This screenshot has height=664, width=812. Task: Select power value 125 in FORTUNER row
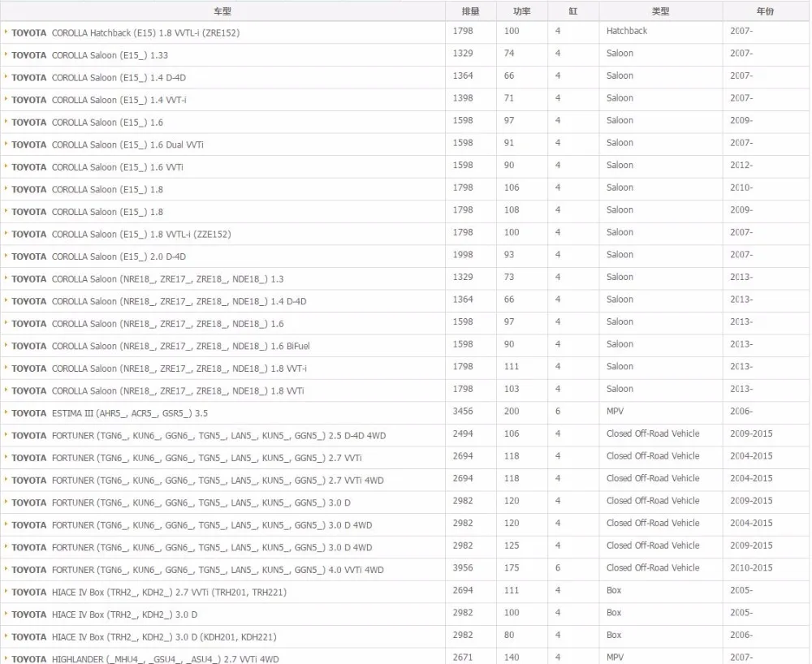point(512,545)
